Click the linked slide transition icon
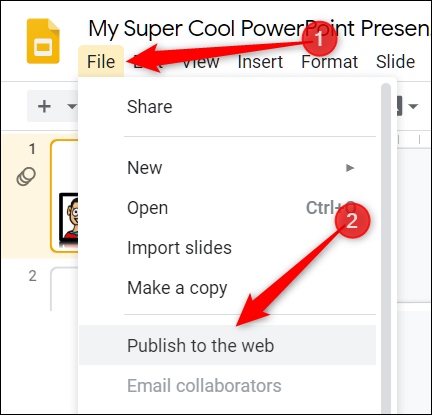Screen dimensions: 432x415 [x=26, y=176]
